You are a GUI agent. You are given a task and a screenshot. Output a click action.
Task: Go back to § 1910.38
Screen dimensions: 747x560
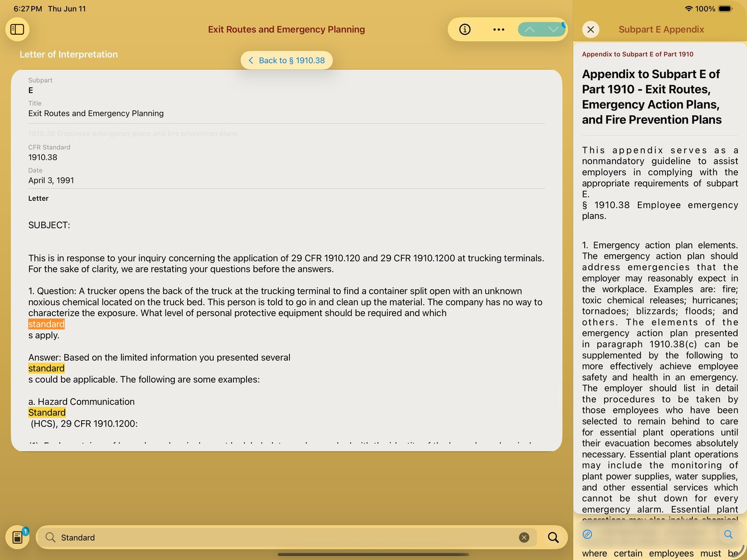pos(286,60)
